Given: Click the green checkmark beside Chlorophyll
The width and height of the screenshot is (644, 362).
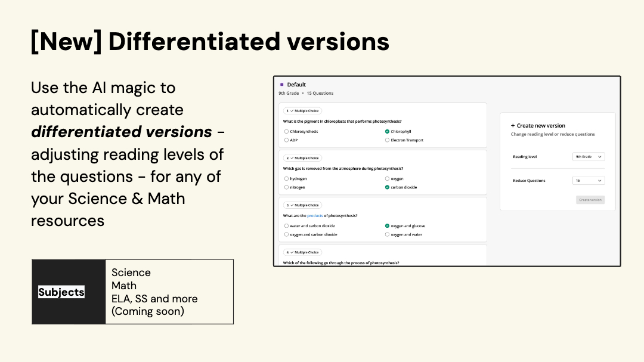Looking at the screenshot, I should 387,131.
